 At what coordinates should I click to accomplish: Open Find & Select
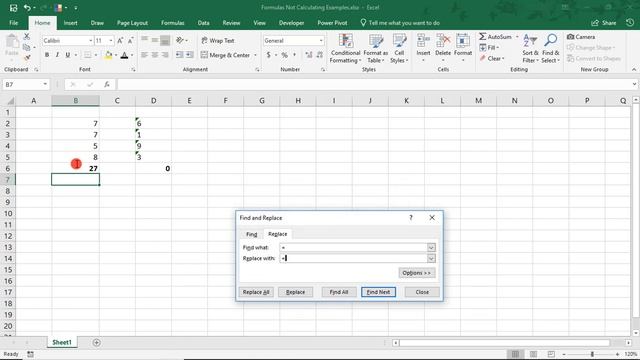550,48
